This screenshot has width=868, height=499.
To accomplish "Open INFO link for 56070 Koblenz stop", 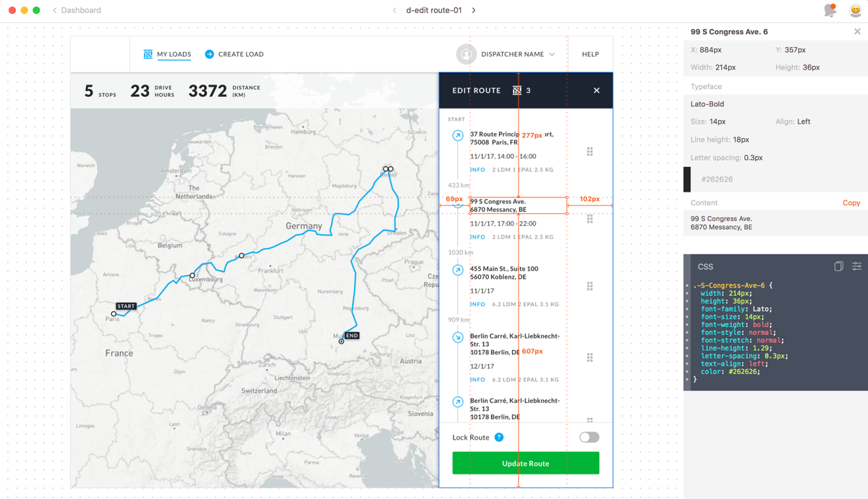I will click(x=477, y=304).
